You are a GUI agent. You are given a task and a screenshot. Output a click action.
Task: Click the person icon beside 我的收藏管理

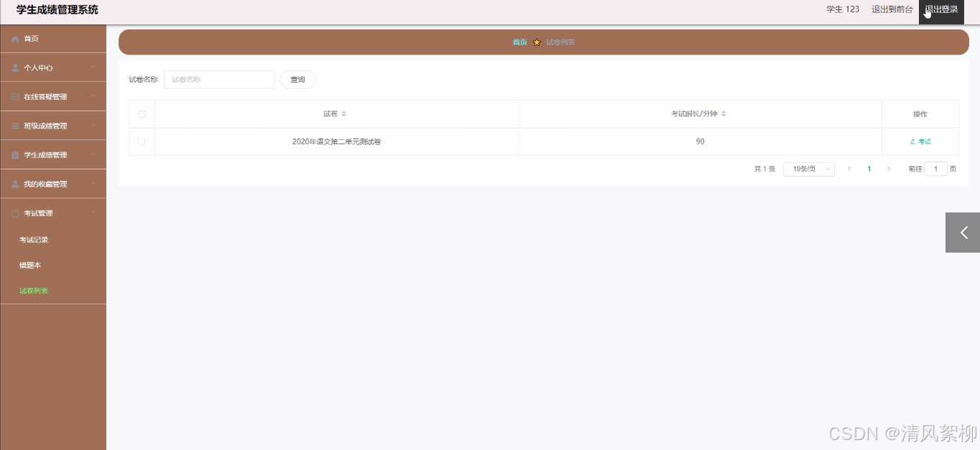[x=15, y=184]
